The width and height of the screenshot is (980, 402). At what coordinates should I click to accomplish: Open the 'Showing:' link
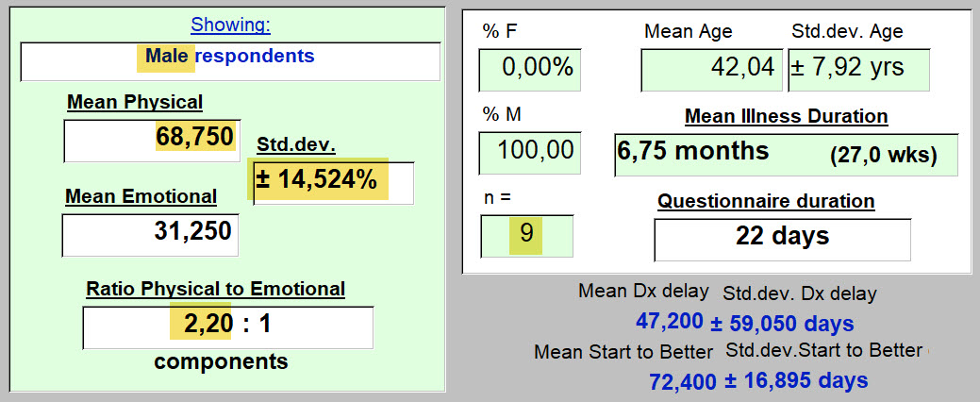point(231,25)
